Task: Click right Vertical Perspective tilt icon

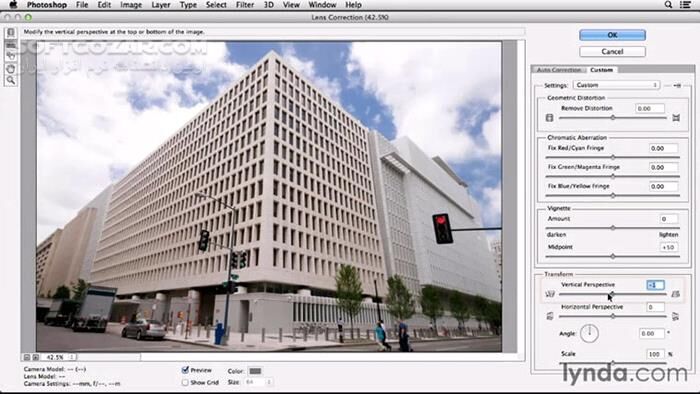Action: click(x=675, y=294)
